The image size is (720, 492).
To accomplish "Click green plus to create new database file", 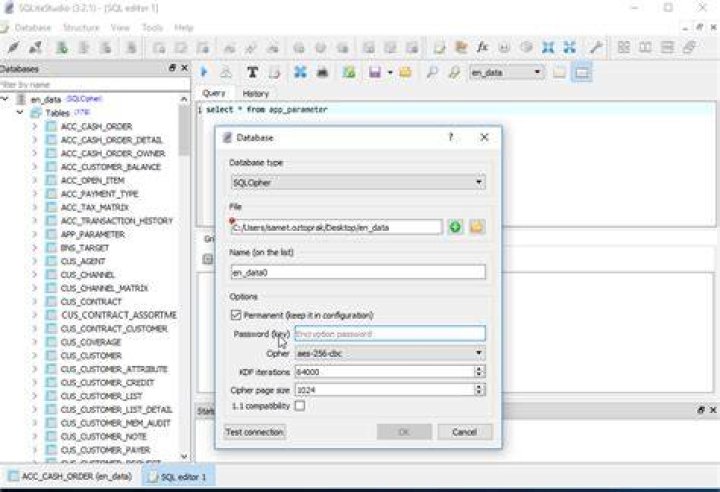I will pos(455,227).
